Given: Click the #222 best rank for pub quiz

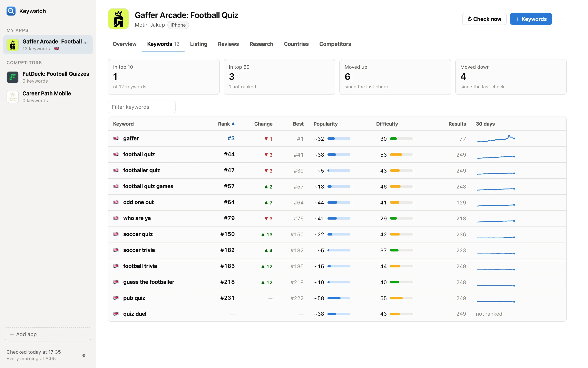Looking at the screenshot, I should coord(297,298).
